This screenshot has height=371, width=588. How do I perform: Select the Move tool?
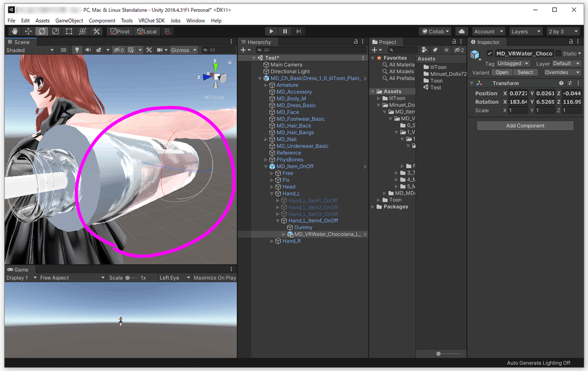[28, 31]
